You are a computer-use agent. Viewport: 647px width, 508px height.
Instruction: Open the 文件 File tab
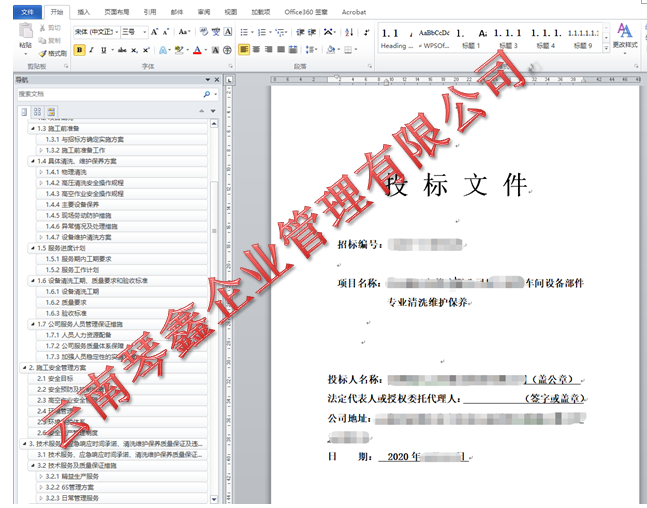27,12
